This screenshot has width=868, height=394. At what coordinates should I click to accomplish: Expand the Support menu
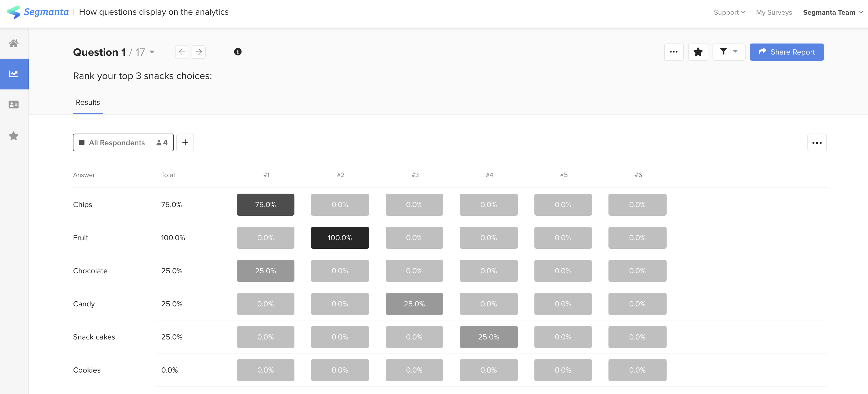coord(729,13)
